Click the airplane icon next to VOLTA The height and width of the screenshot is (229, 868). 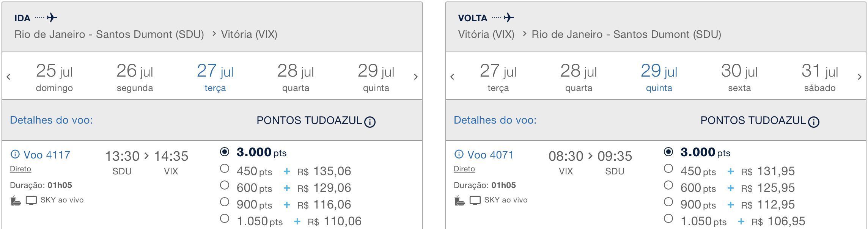pos(509,17)
